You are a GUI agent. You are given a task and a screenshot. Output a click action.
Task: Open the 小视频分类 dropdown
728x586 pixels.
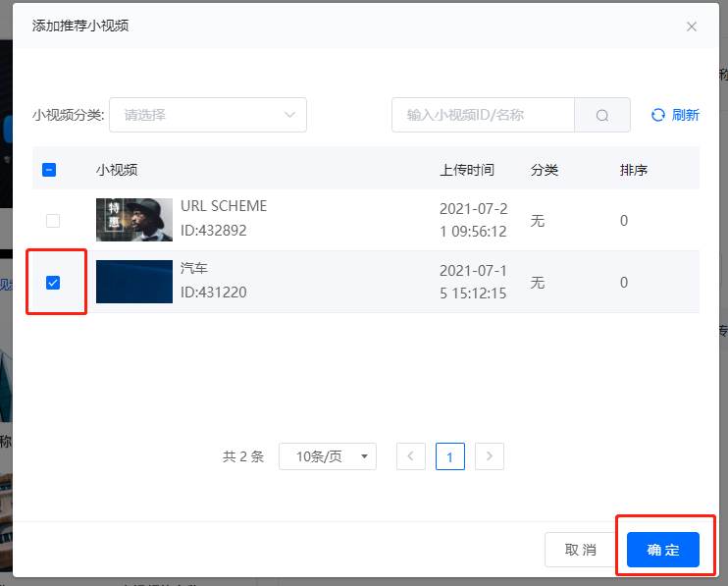point(208,115)
